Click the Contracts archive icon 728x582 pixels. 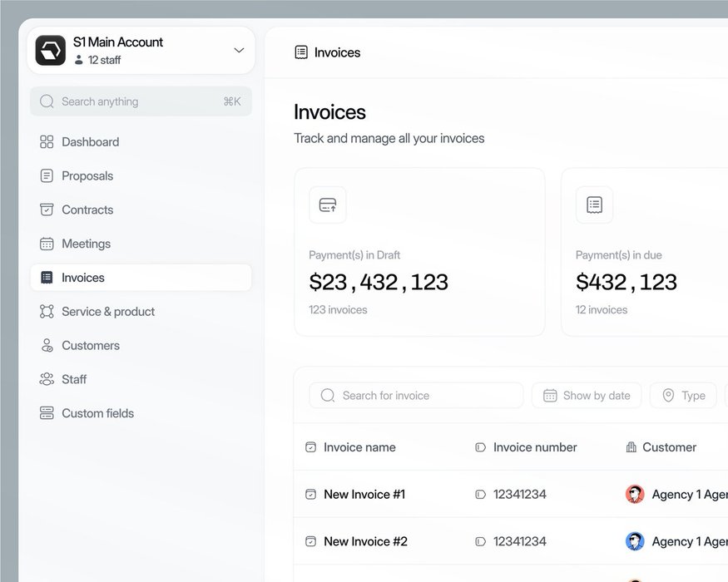tap(47, 210)
